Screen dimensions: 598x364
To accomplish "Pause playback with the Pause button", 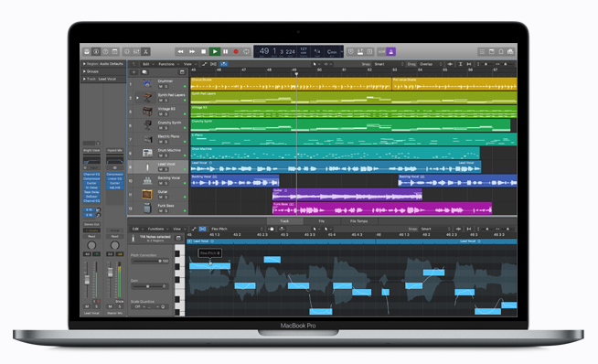I will [226, 51].
